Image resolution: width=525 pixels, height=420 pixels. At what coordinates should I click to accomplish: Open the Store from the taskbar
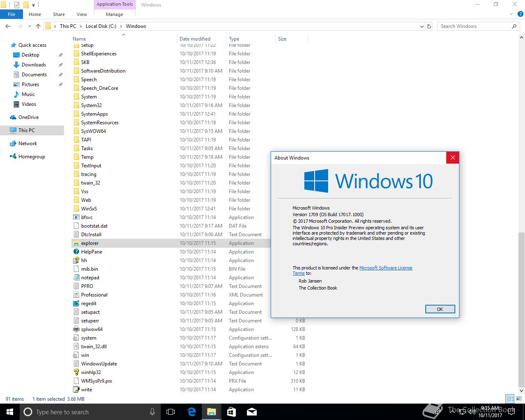231,412
